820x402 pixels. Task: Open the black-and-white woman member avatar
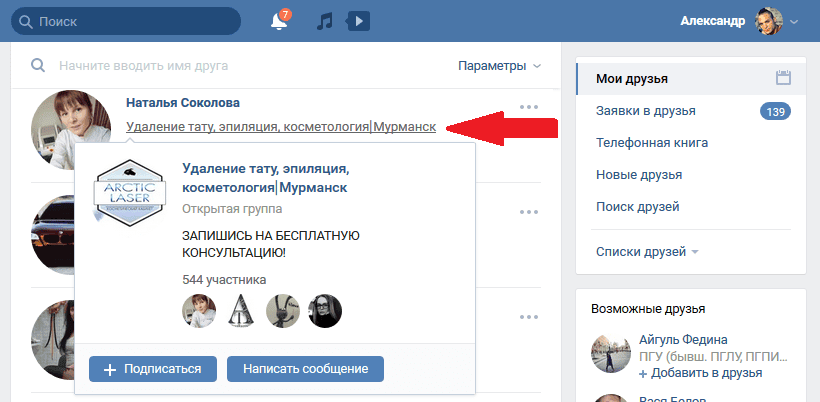(x=325, y=311)
